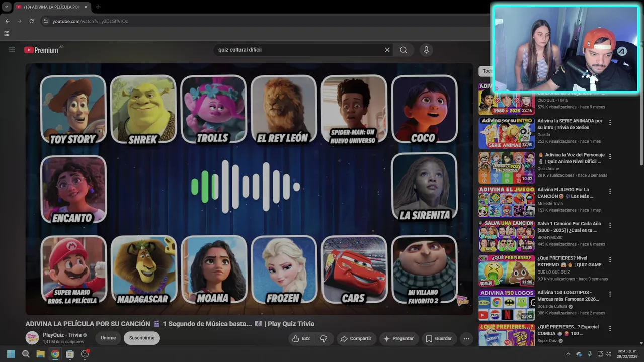Open Adivina 150 LOGOTIPOS video title

(568, 296)
